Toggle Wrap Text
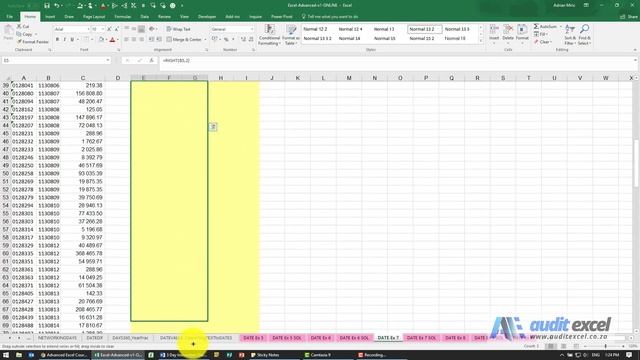640x360 pixels. coord(178,29)
